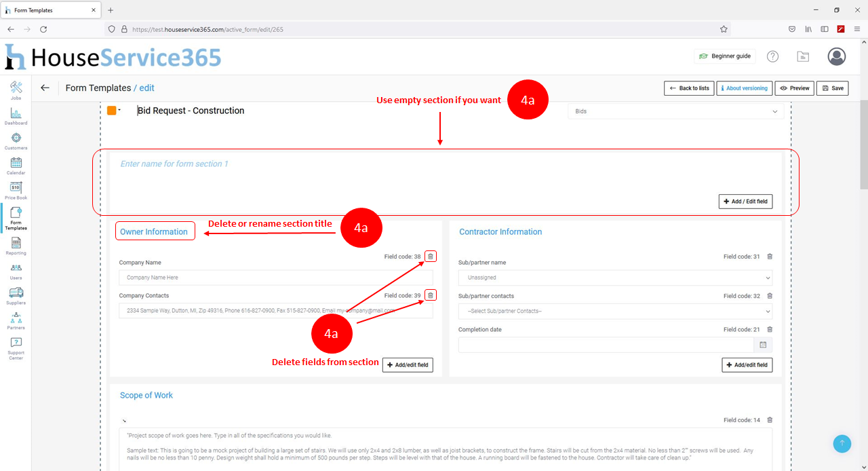868x471 pixels.
Task: Open the help question mark icon
Action: [x=772, y=56]
